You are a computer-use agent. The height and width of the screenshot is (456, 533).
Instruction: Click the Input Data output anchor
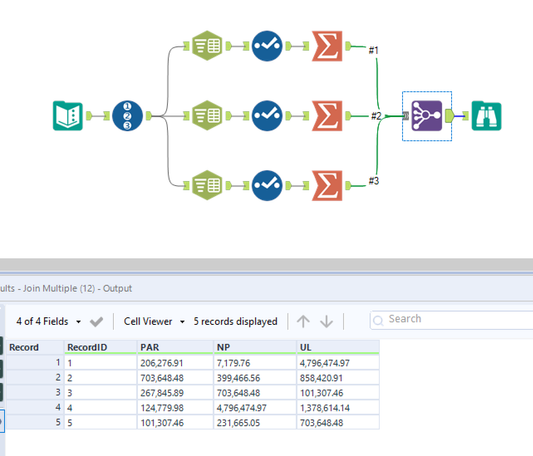pos(89,116)
